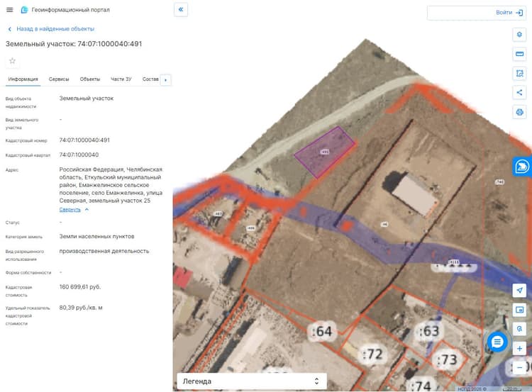Click the Кадастровый номер value 74:07:1000040:491
Screen dimensions: 532x392
coord(84,140)
